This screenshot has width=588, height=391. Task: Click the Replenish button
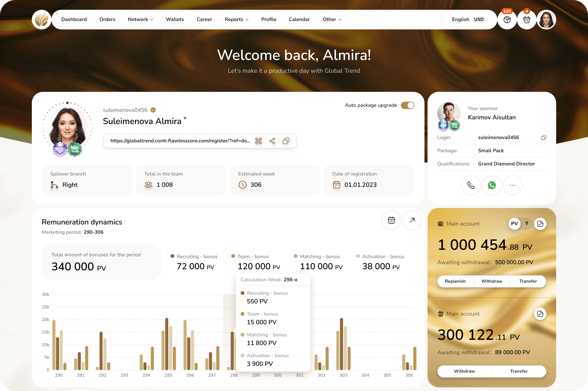pos(455,281)
